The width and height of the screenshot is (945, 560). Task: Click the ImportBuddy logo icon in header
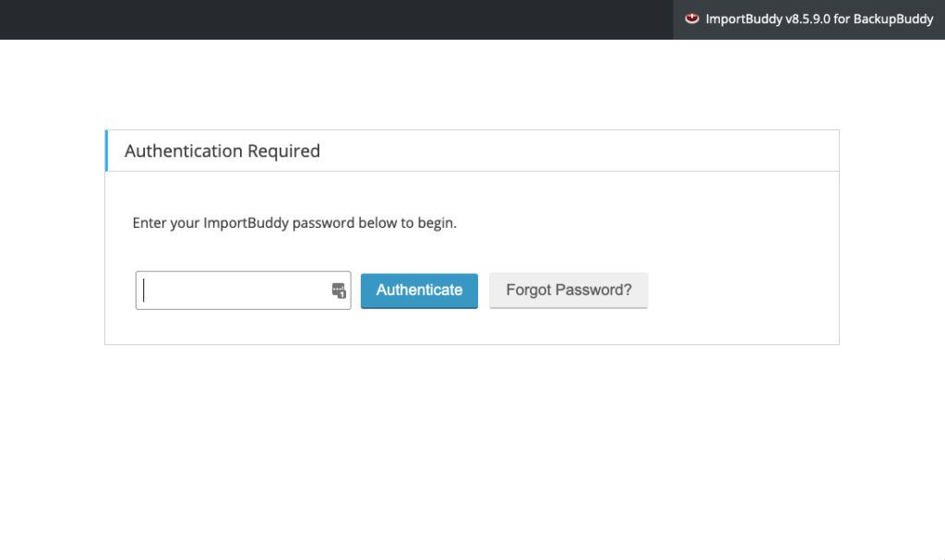(692, 18)
